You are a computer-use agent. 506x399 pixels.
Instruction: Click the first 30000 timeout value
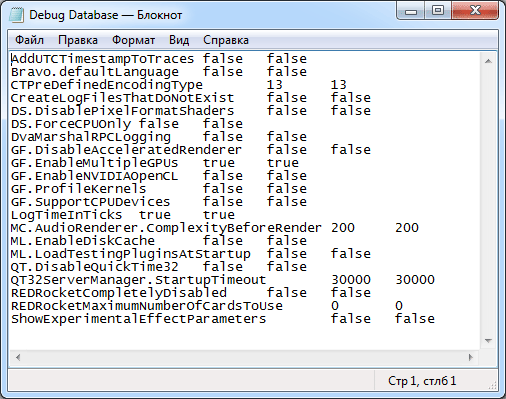351,280
